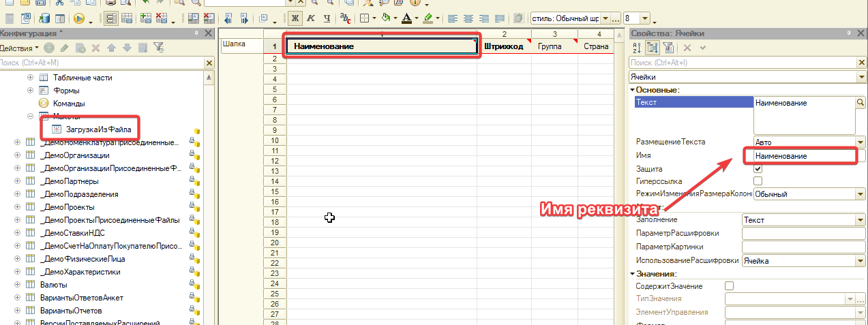The width and height of the screenshot is (868, 325).
Task: Sort properties alphabetically (A-Z icon)
Action: (637, 48)
